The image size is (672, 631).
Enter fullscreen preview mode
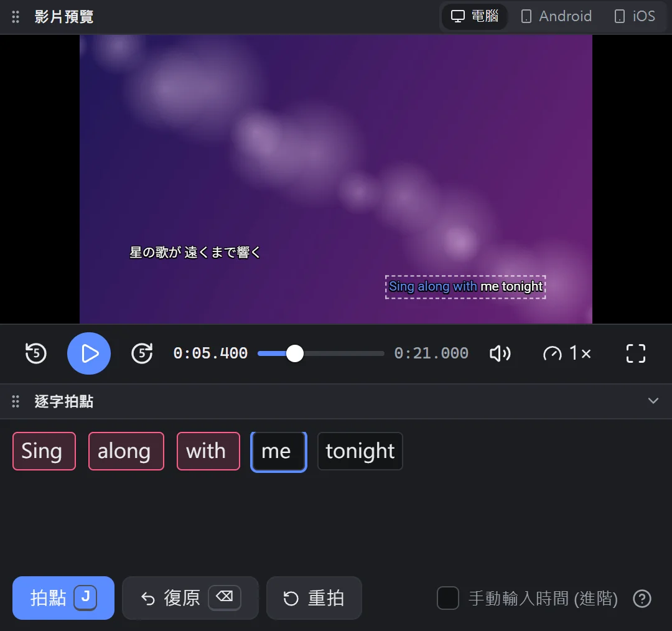[635, 353]
